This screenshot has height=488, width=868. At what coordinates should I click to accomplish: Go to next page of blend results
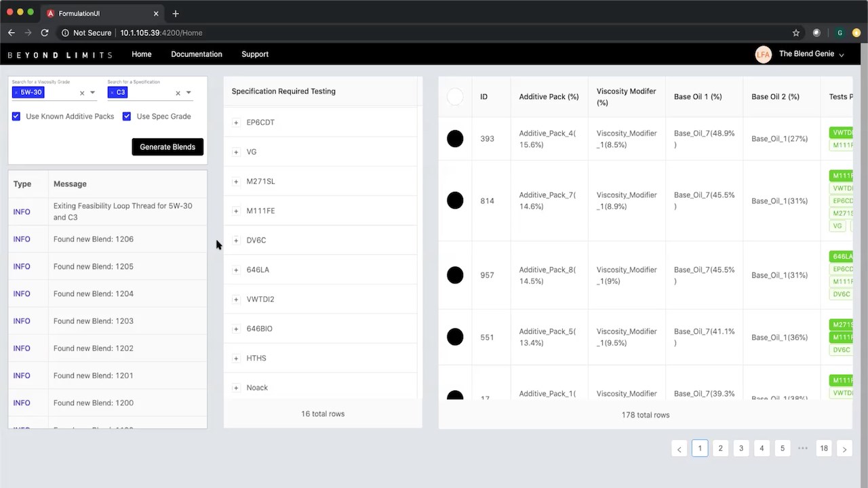point(844,449)
